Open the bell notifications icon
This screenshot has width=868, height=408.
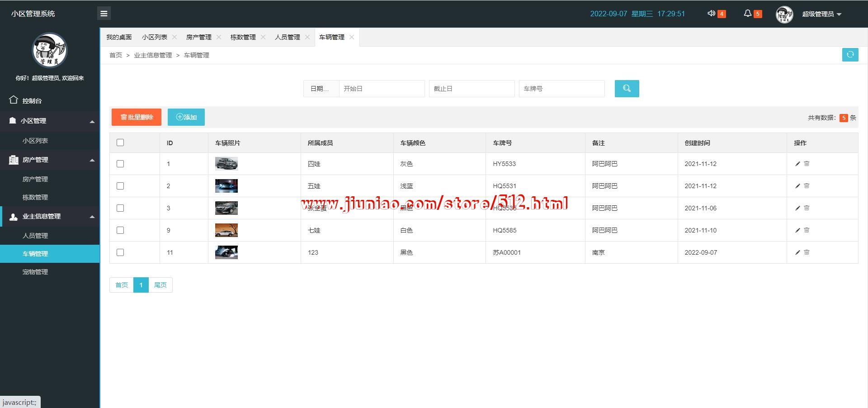pos(748,14)
